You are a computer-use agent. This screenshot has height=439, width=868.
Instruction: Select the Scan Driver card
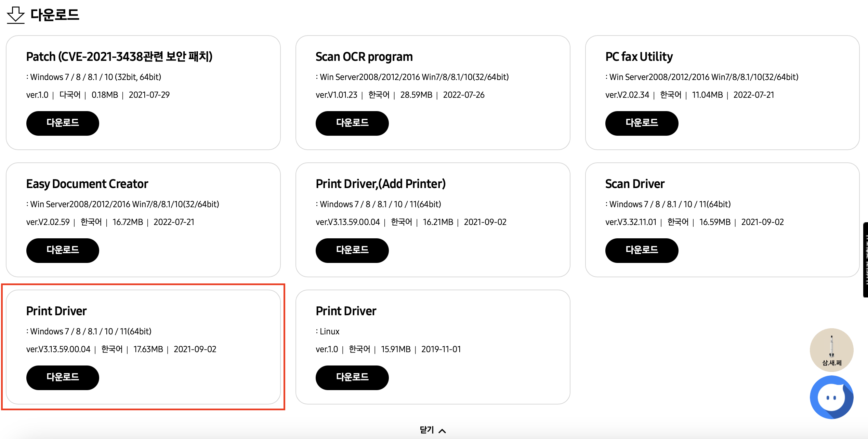pos(634,184)
